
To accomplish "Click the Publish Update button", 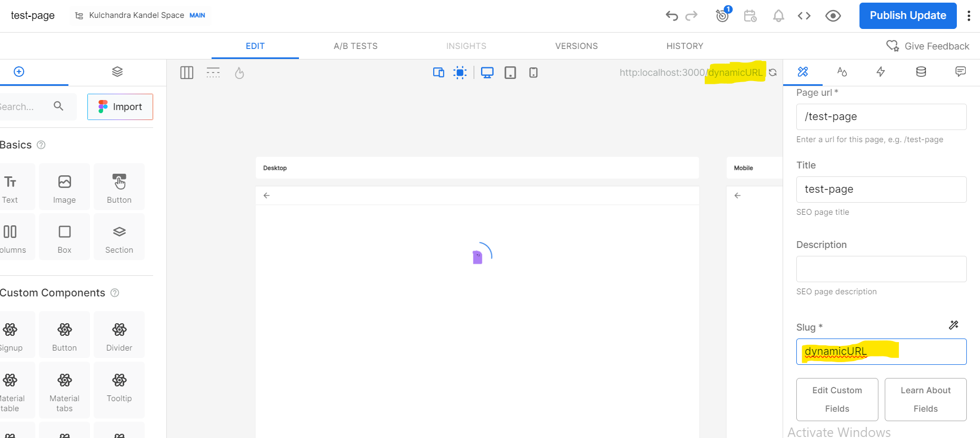I will 907,16.
